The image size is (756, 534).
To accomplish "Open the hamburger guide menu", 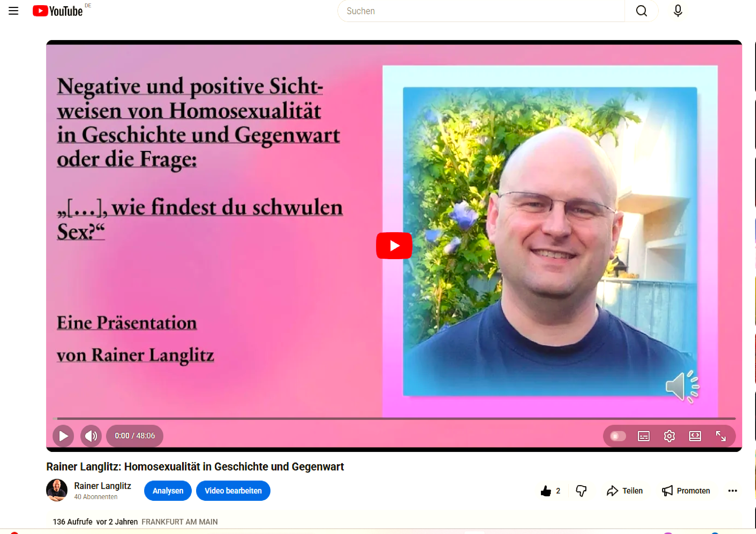I will click(13, 11).
